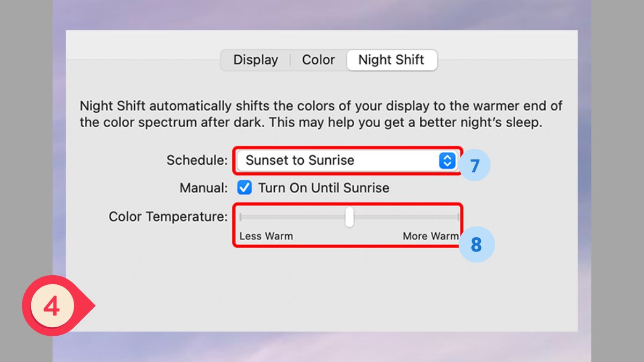The height and width of the screenshot is (362, 644).
Task: Click slider track between thumb and More Warm
Action: [406, 217]
